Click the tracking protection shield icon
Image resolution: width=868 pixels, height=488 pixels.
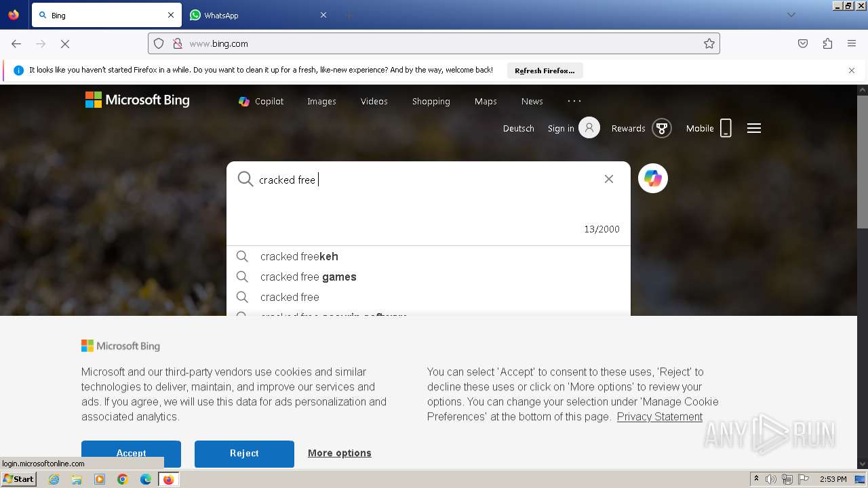(x=159, y=43)
